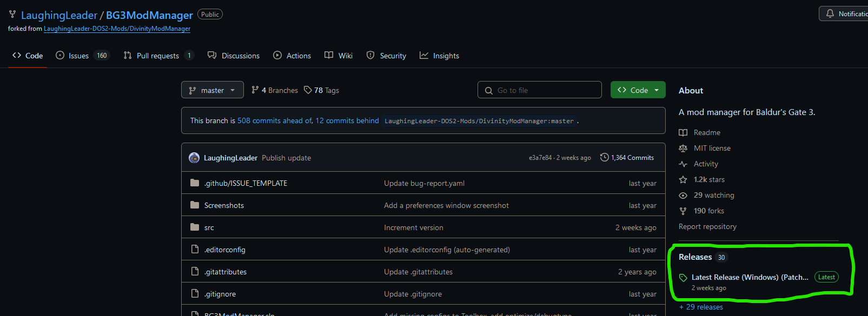Click the LaughingLeader avatar icon
This screenshot has height=316, width=868.
(194, 158)
